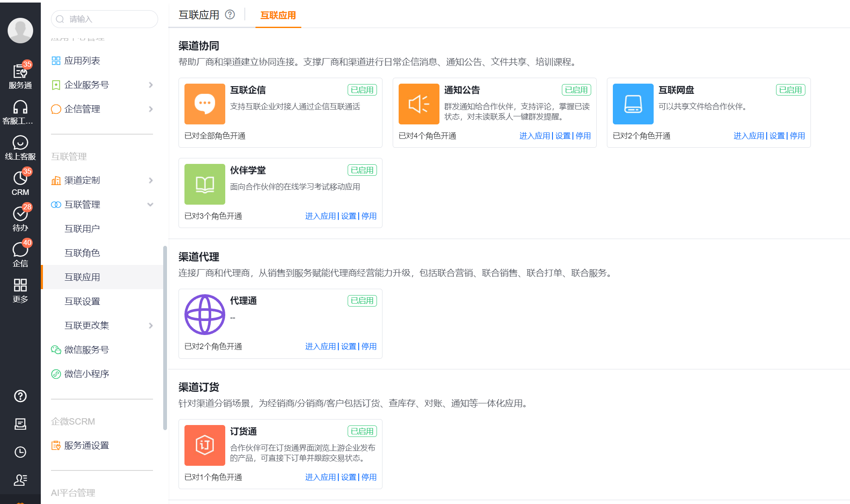Click 停用 link for 互联网盘
This screenshot has height=504, width=850.
797,136
